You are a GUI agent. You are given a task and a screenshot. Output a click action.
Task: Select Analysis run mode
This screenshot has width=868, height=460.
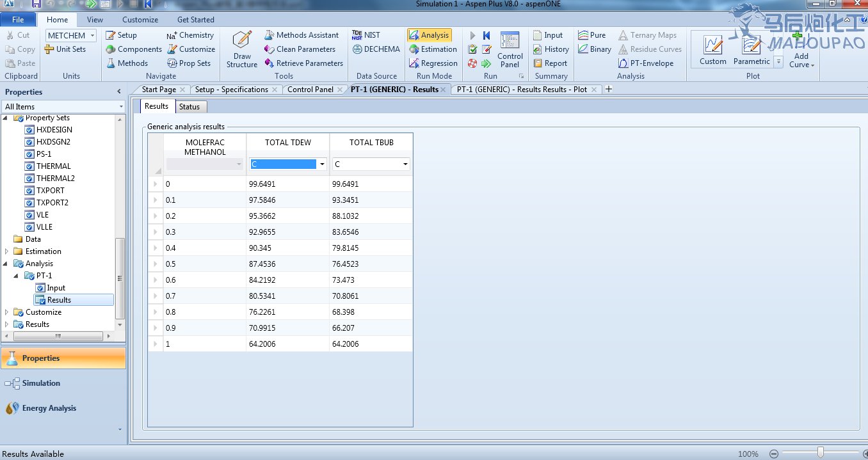click(x=429, y=35)
